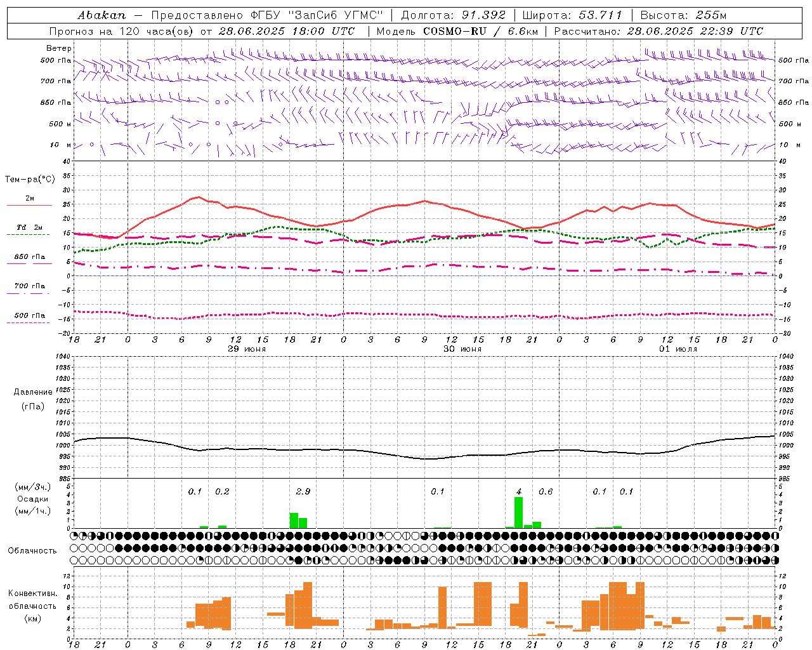Click the Тем-ра(°C) panel label
The width and height of the screenshot is (812, 650).
pos(30,180)
